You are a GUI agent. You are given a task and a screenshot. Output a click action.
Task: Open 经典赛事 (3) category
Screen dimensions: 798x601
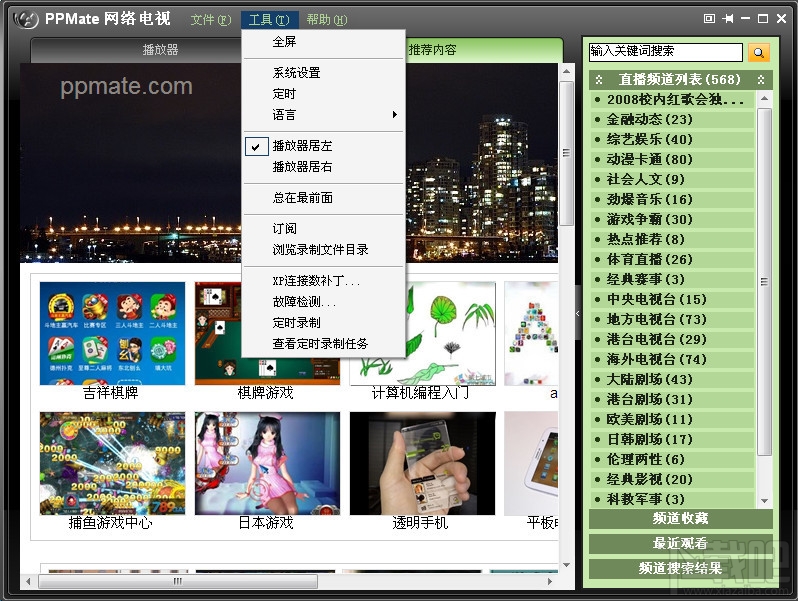(673, 279)
